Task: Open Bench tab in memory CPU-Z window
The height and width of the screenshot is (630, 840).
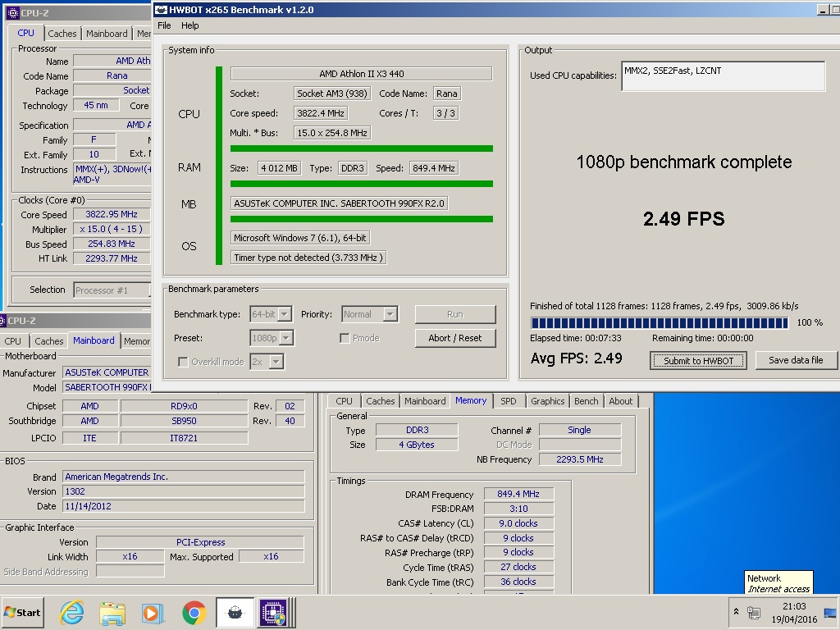Action: [x=586, y=400]
